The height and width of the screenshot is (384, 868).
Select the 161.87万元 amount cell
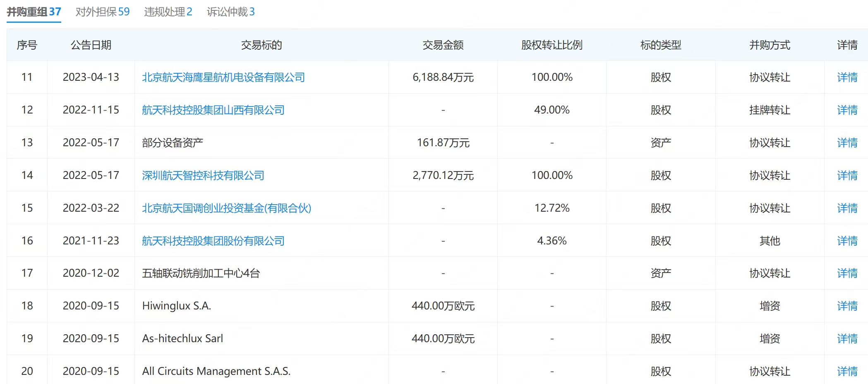(x=443, y=143)
